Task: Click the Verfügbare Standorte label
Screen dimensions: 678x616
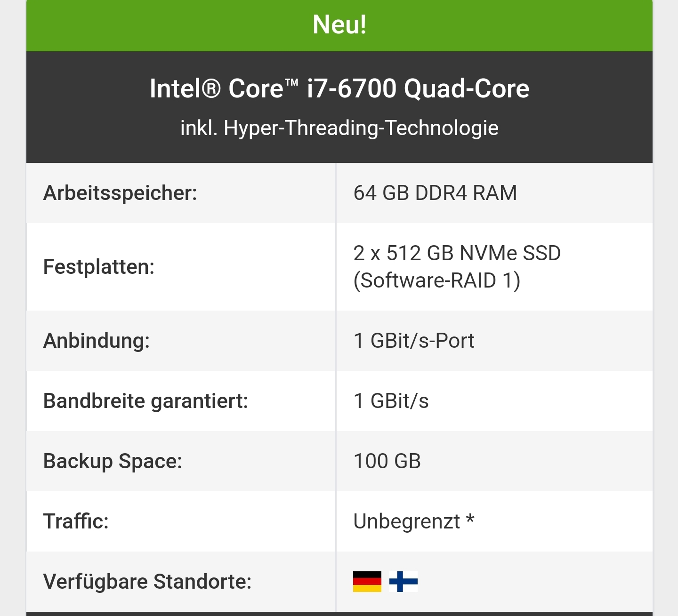Action: tap(147, 582)
